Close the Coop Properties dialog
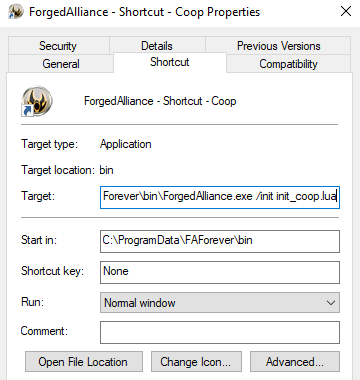Viewport: 360px width, 380px height. [x=346, y=11]
